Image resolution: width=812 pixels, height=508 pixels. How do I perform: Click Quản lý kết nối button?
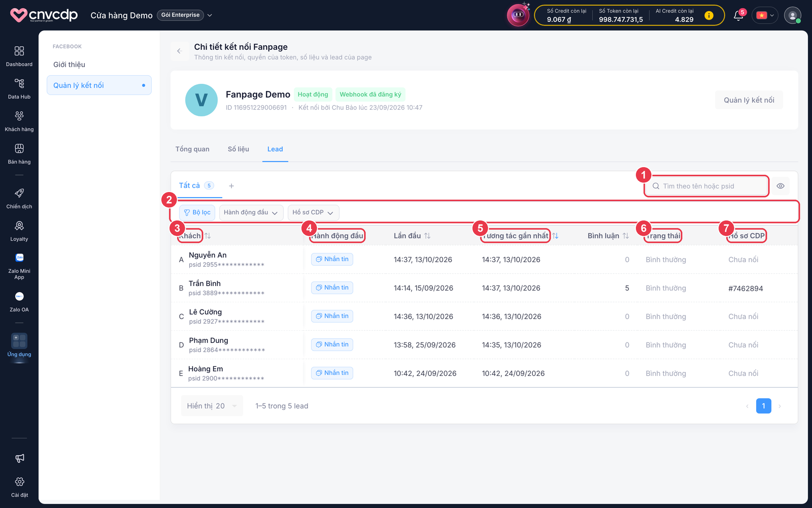pyautogui.click(x=749, y=100)
